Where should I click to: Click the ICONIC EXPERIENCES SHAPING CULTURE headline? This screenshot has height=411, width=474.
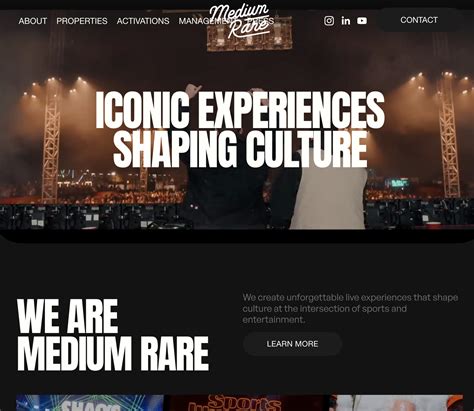240,129
